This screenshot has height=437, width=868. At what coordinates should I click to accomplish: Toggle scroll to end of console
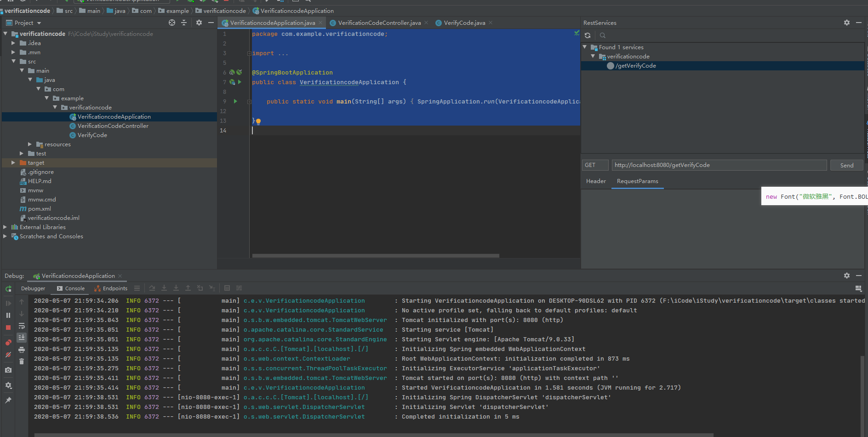pos(22,338)
